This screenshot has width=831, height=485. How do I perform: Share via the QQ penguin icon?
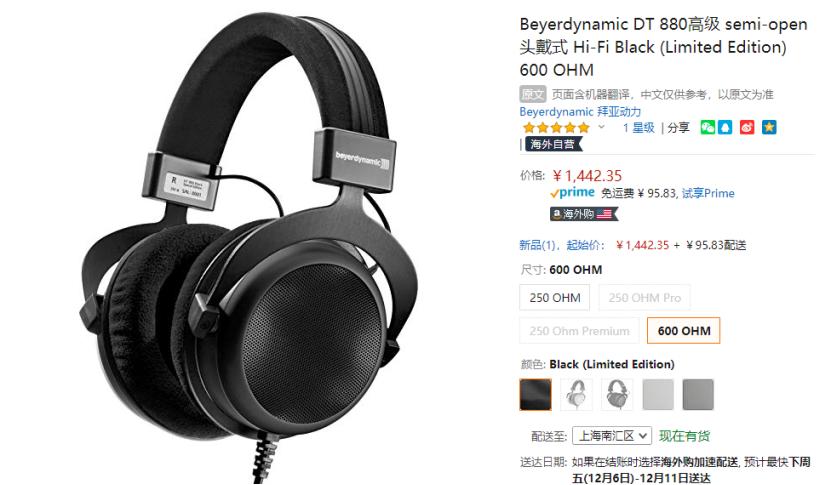(725, 127)
